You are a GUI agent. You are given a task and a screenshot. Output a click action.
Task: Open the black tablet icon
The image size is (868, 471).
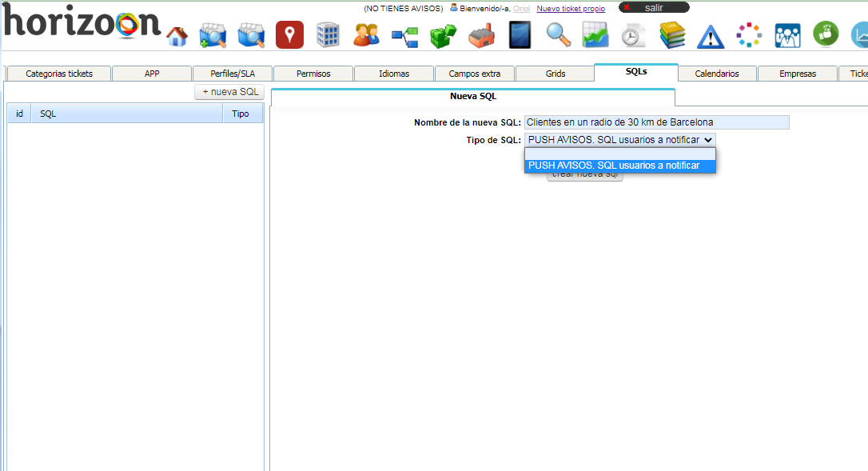click(x=520, y=35)
